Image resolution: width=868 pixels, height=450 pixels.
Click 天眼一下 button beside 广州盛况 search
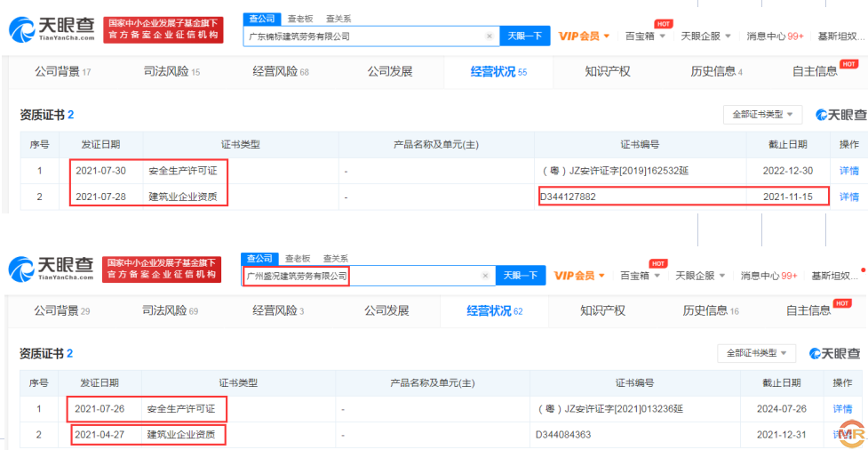click(521, 276)
